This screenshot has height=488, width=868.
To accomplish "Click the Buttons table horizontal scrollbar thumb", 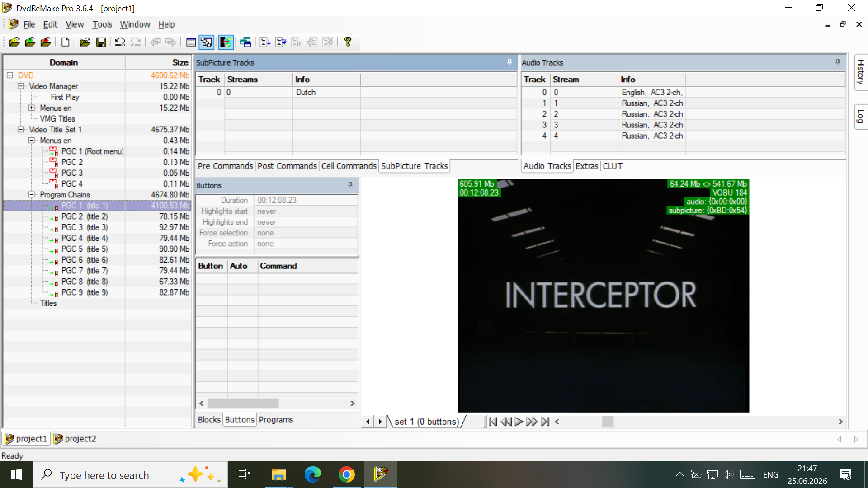I will pyautogui.click(x=243, y=403).
